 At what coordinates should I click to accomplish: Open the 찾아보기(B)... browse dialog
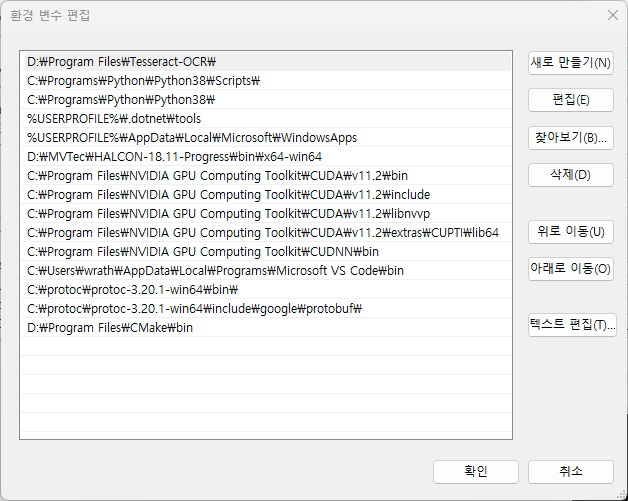click(571, 138)
